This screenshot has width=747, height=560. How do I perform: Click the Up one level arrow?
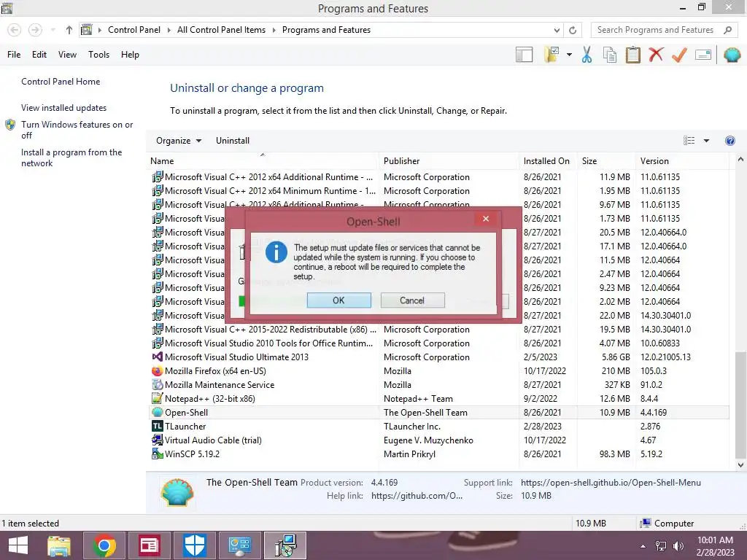point(69,30)
